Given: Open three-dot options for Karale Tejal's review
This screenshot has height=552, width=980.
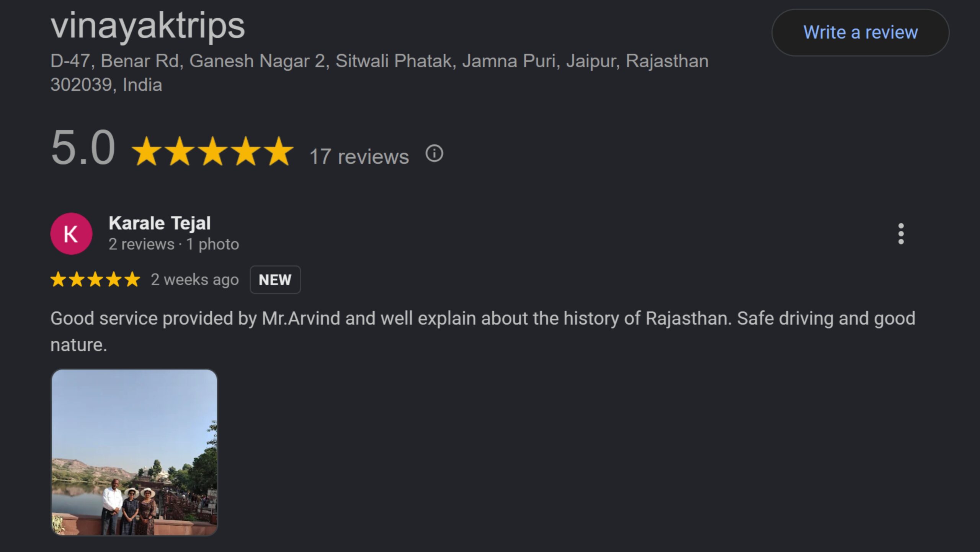Looking at the screenshot, I should [x=901, y=234].
